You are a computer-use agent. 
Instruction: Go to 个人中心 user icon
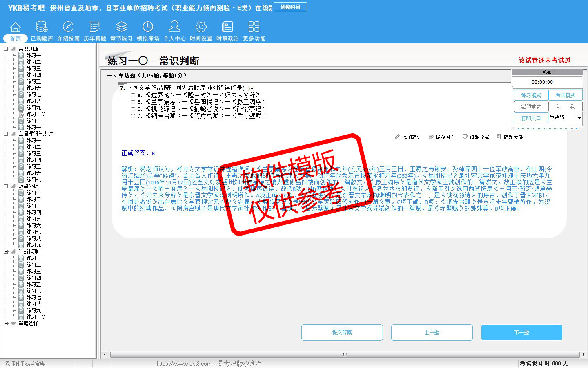174,27
